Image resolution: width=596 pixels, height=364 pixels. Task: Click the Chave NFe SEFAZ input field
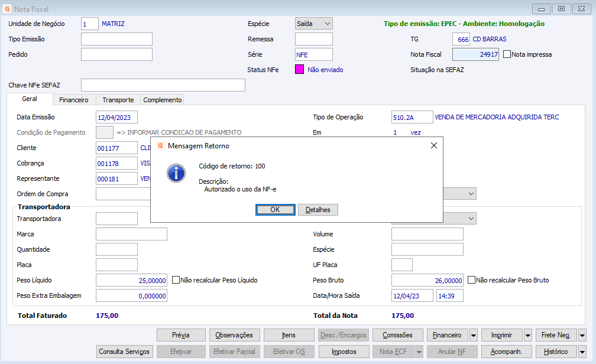[x=163, y=85]
